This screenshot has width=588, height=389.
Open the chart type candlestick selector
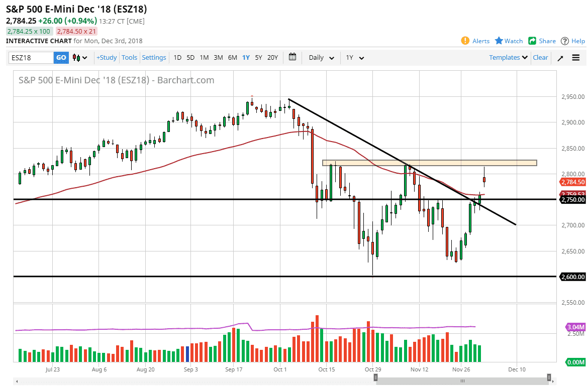[80, 58]
